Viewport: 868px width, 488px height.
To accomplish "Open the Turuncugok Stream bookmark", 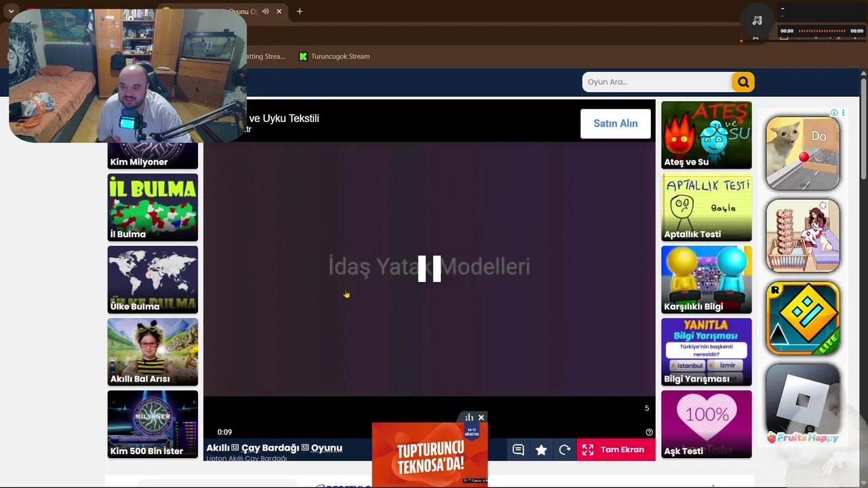I will (334, 56).
